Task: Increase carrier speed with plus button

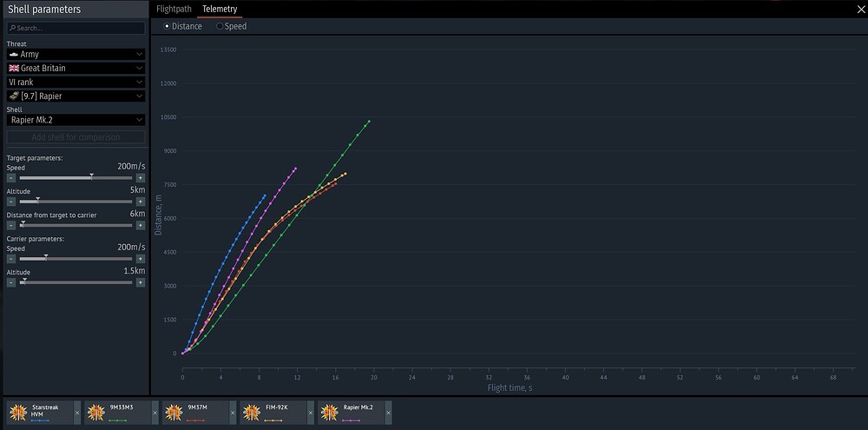Action: pyautogui.click(x=141, y=259)
